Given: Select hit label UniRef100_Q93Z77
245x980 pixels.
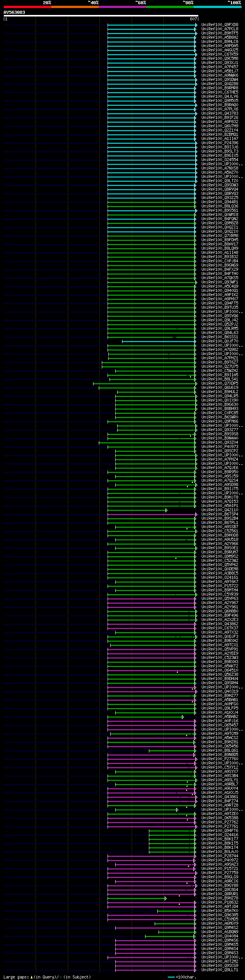Looking at the screenshot, I should click(220, 430).
